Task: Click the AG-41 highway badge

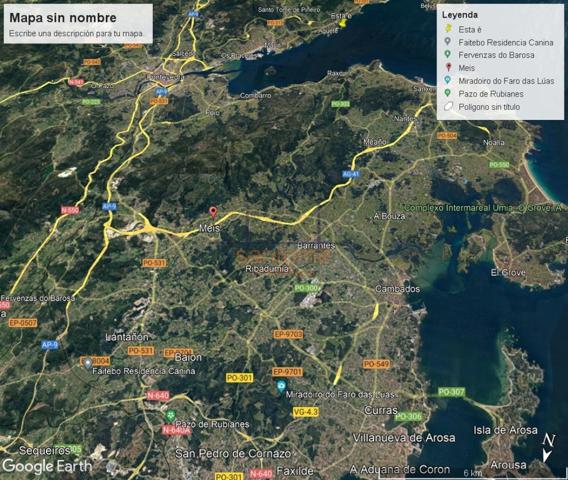Action: click(x=351, y=174)
